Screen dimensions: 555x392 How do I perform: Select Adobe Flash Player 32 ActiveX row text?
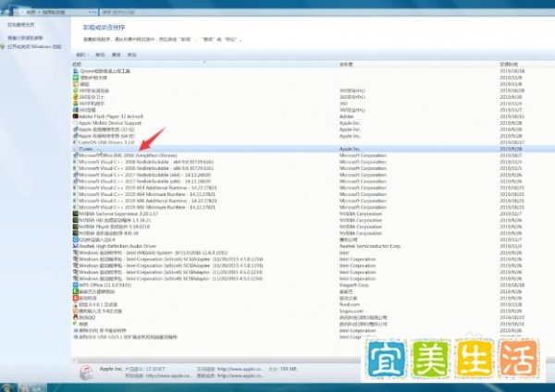coord(111,116)
